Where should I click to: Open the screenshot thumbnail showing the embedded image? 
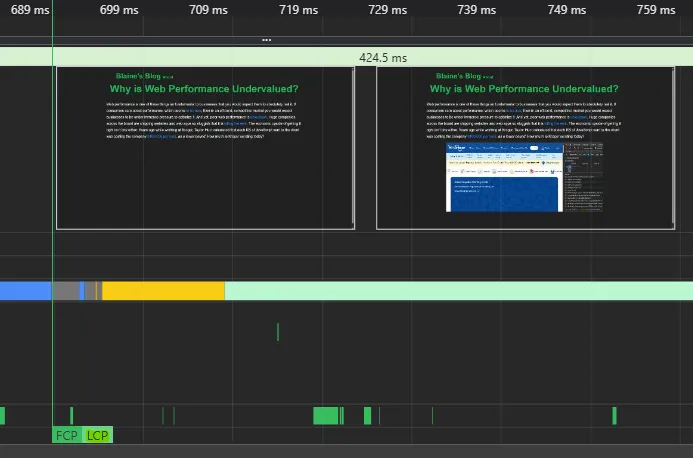[525, 148]
